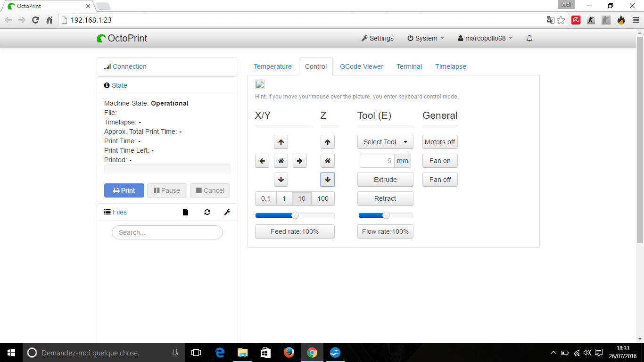The width and height of the screenshot is (644, 362).
Task: Lower Z axis with down arrow
Action: 328,180
